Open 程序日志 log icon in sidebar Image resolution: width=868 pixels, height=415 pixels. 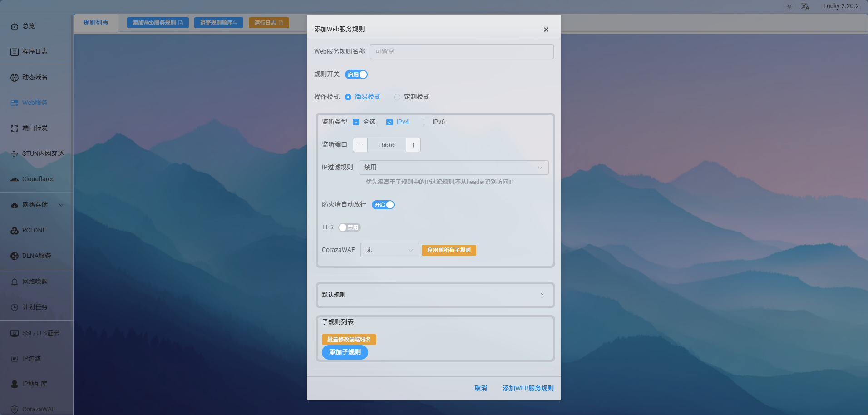pos(15,52)
